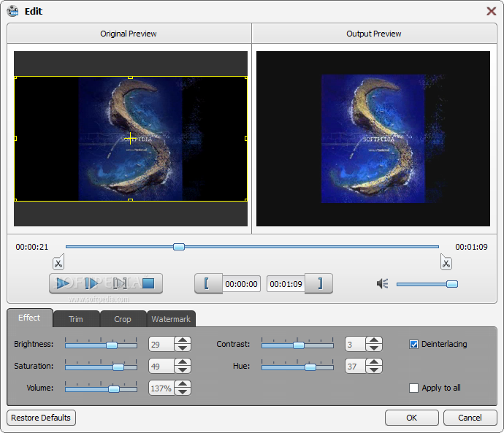Click the Saturation slider handle
Image resolution: width=504 pixels, height=433 pixels.
click(118, 367)
